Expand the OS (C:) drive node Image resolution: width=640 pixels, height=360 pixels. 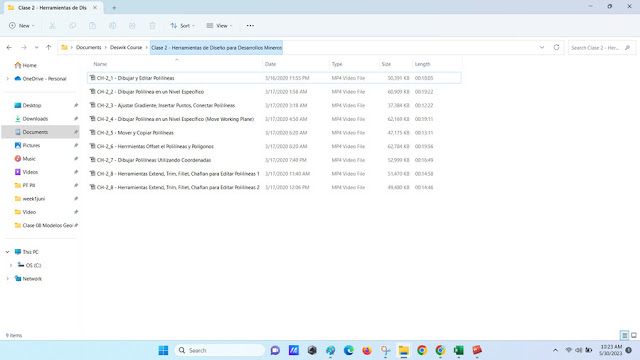[x=11, y=265]
